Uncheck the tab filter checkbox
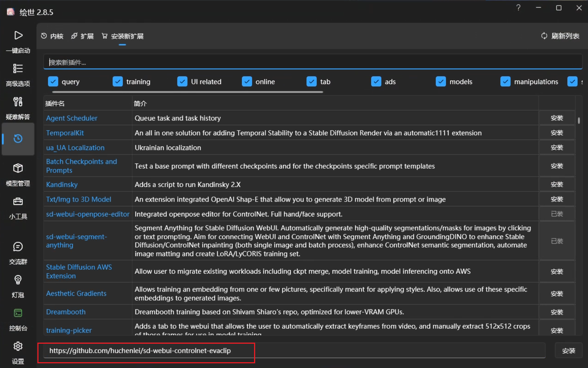This screenshot has height=368, width=588. click(x=311, y=82)
